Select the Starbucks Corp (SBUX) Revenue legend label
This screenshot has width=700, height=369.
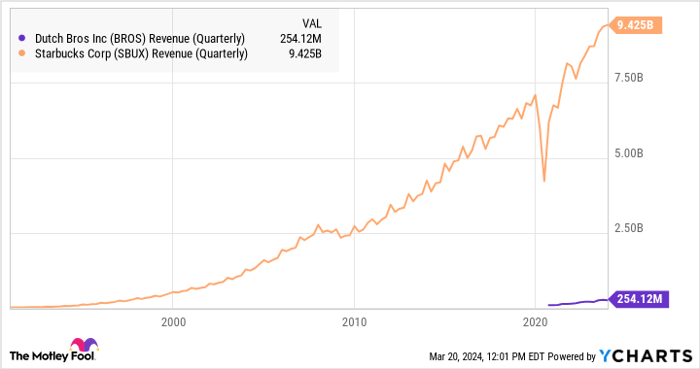click(x=141, y=54)
